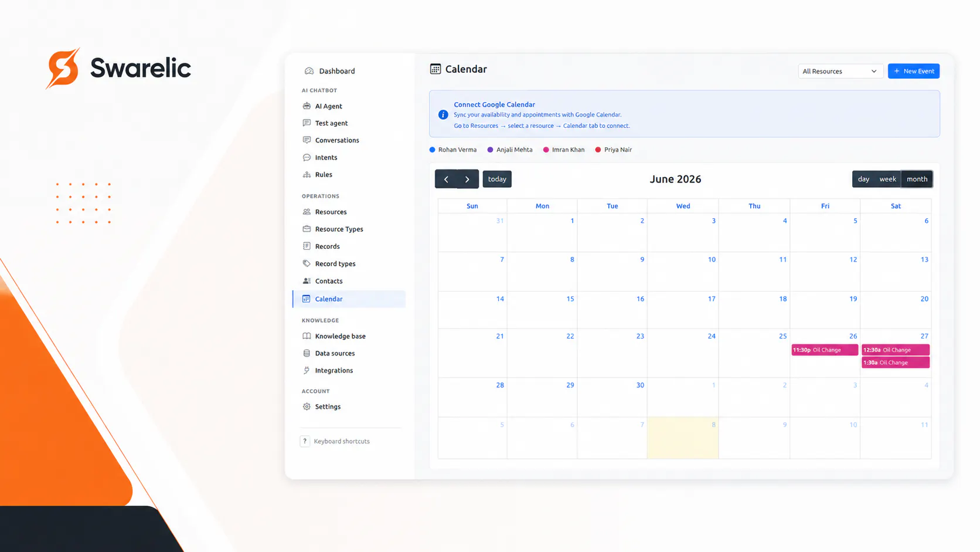This screenshot has width=980, height=552.
Task: Click the Test agent icon
Action: tap(307, 123)
